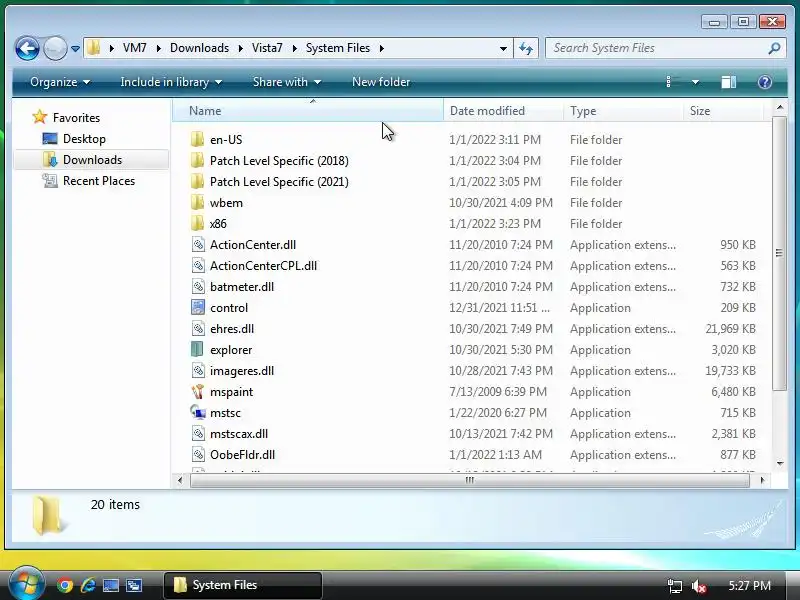800x600 pixels.
Task: Click System Files in the breadcrumb
Action: point(338,48)
